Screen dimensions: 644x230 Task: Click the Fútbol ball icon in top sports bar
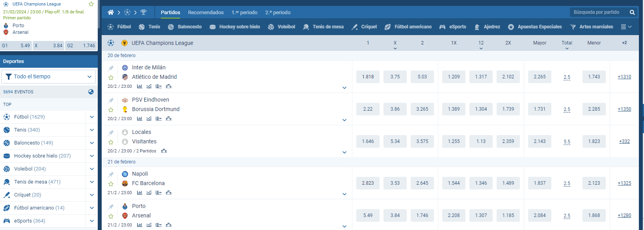coord(111,27)
